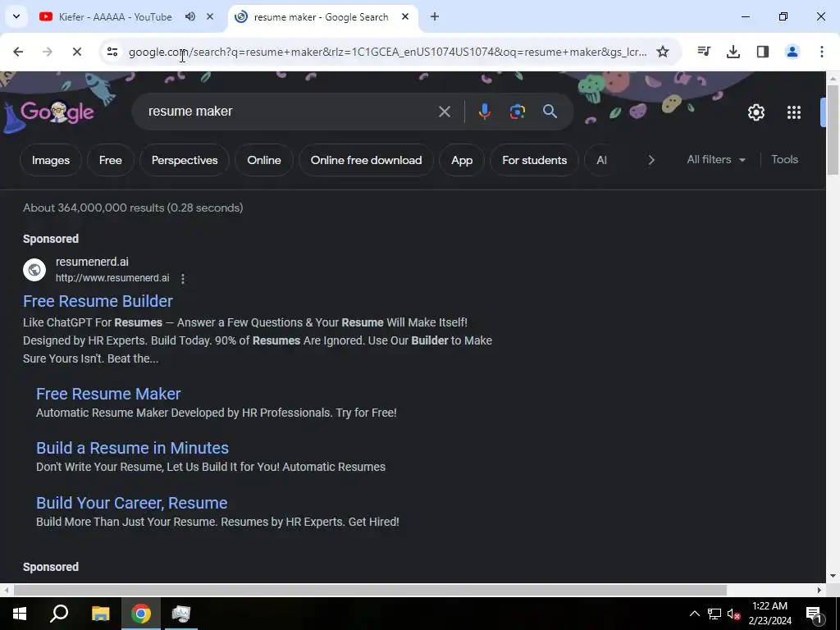This screenshot has height=630, width=840.
Task: Open ad options three-dot menu for resumenerd.ai
Action: 183,279
